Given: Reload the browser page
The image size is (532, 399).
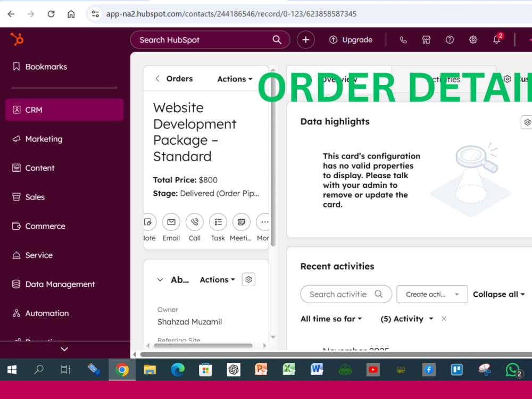Looking at the screenshot, I should pos(51,14).
